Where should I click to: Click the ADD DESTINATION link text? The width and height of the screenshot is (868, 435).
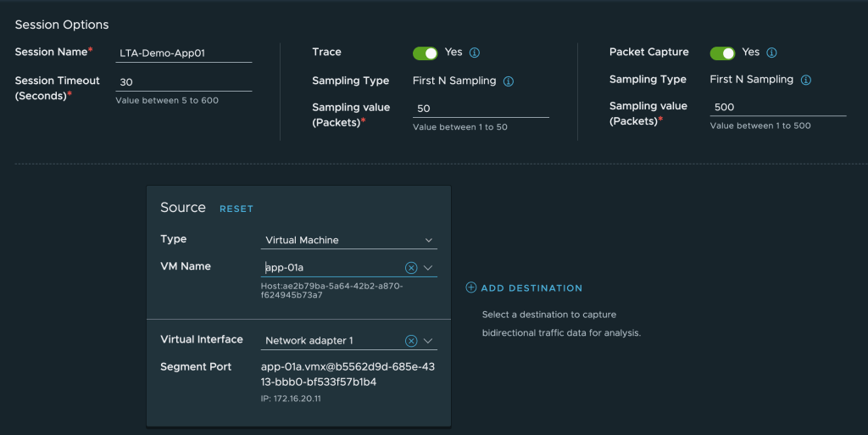coord(531,288)
